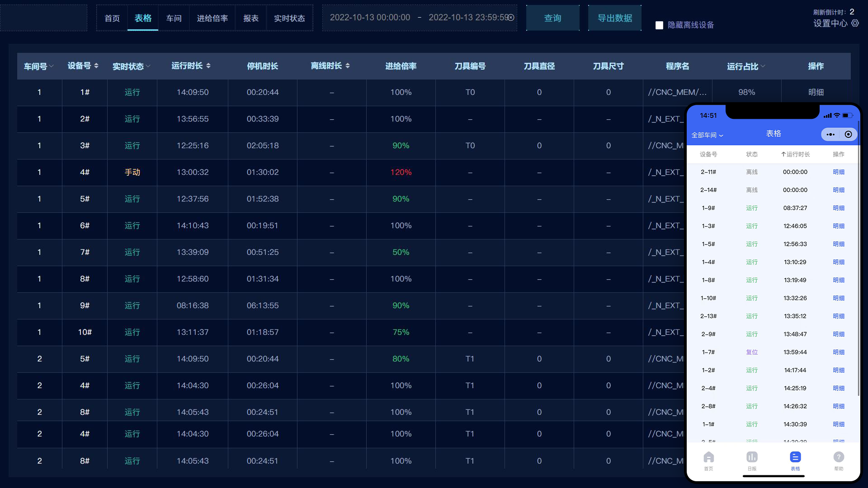Click the 手动 status of device 4#
The height and width of the screenshot is (488, 868).
(132, 173)
